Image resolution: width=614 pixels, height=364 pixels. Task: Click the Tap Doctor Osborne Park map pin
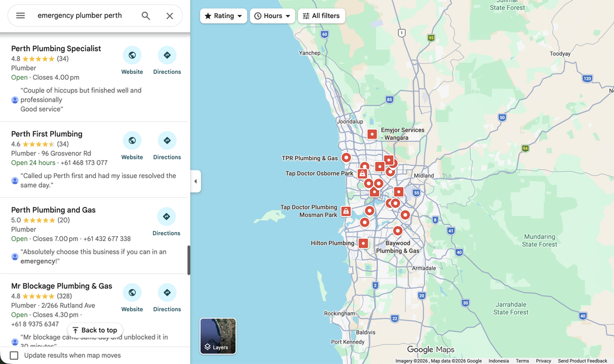[x=362, y=173]
